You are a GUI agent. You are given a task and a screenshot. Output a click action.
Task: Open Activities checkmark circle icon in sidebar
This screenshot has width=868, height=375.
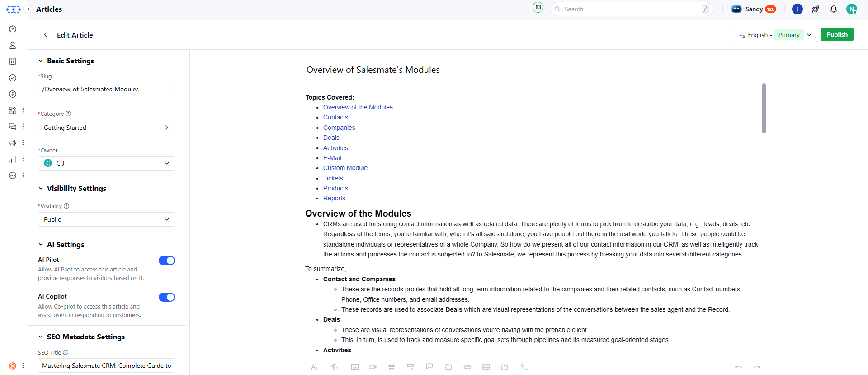coord(13,78)
